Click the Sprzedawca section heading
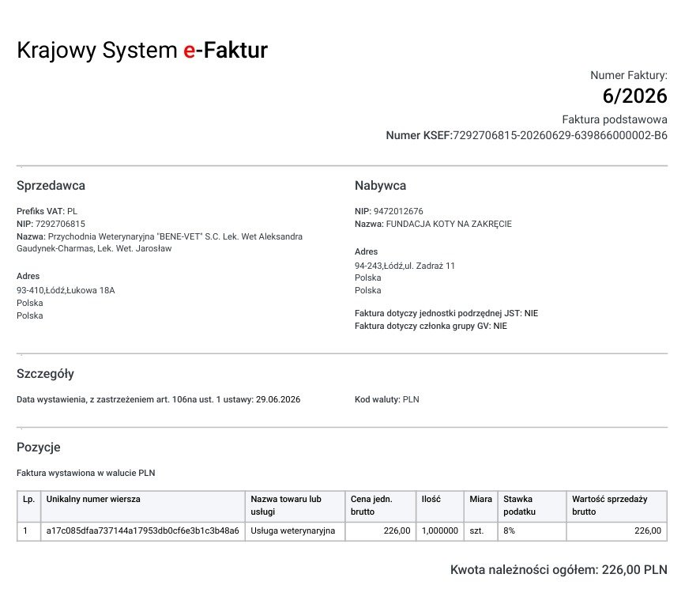 [51, 186]
